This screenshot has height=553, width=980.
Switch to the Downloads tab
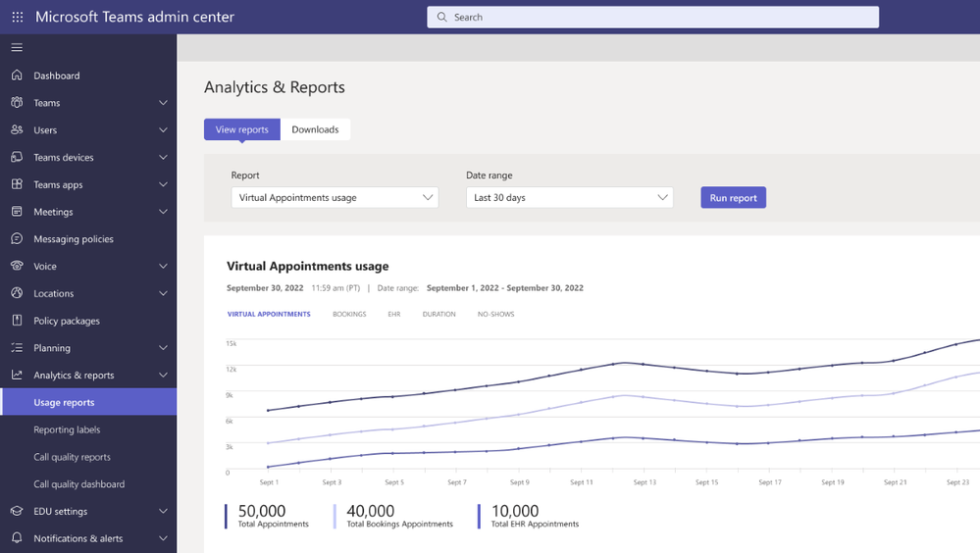pyautogui.click(x=315, y=129)
